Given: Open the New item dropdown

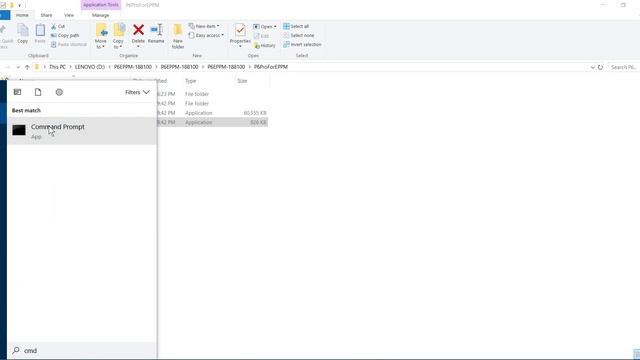Looking at the screenshot, I should [204, 26].
